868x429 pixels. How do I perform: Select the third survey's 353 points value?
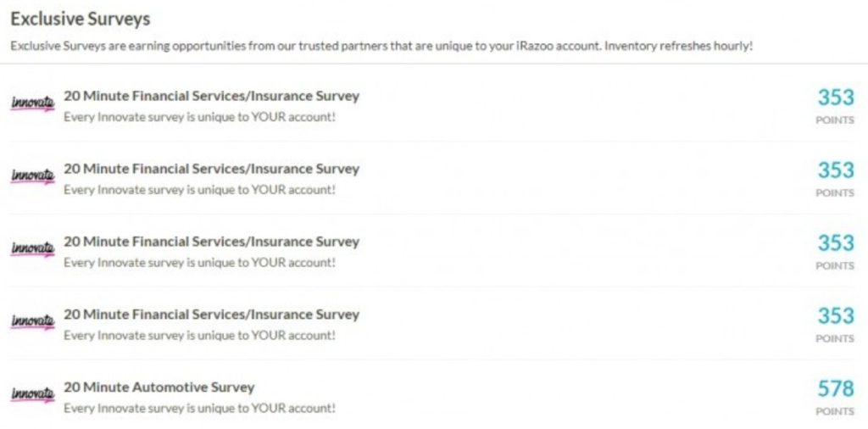pos(836,243)
